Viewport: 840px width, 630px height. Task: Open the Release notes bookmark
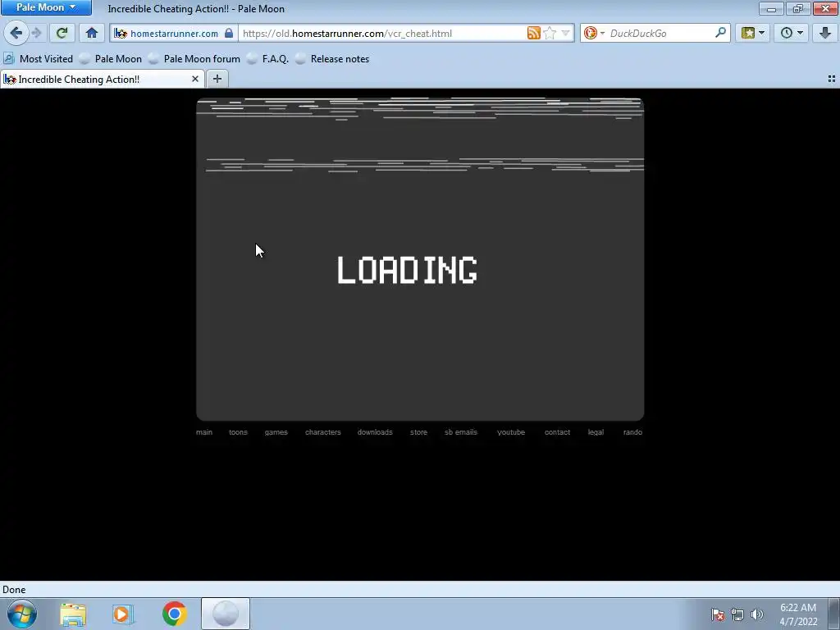(x=332, y=59)
